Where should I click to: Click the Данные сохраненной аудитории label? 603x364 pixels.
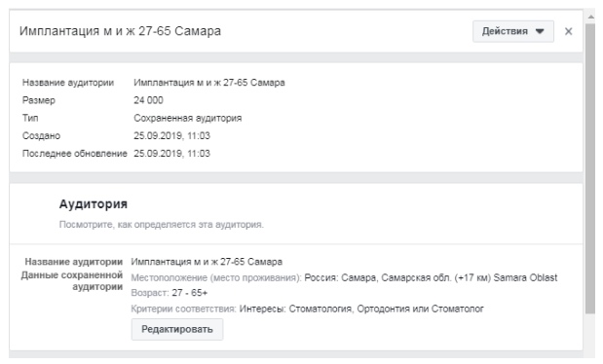tap(72, 281)
